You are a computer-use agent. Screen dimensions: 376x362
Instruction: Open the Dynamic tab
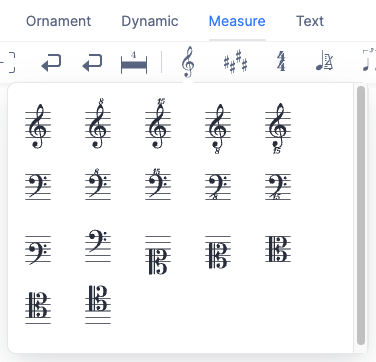(150, 21)
